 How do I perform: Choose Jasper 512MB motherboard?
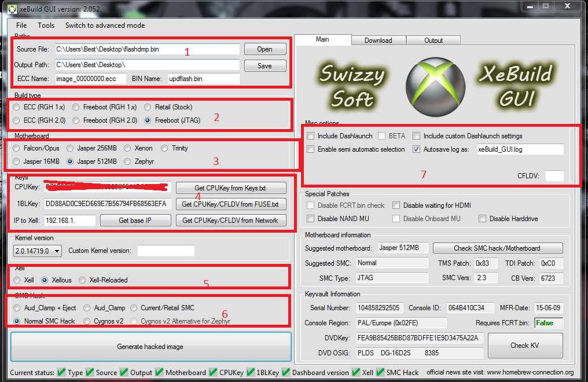[x=92, y=161]
